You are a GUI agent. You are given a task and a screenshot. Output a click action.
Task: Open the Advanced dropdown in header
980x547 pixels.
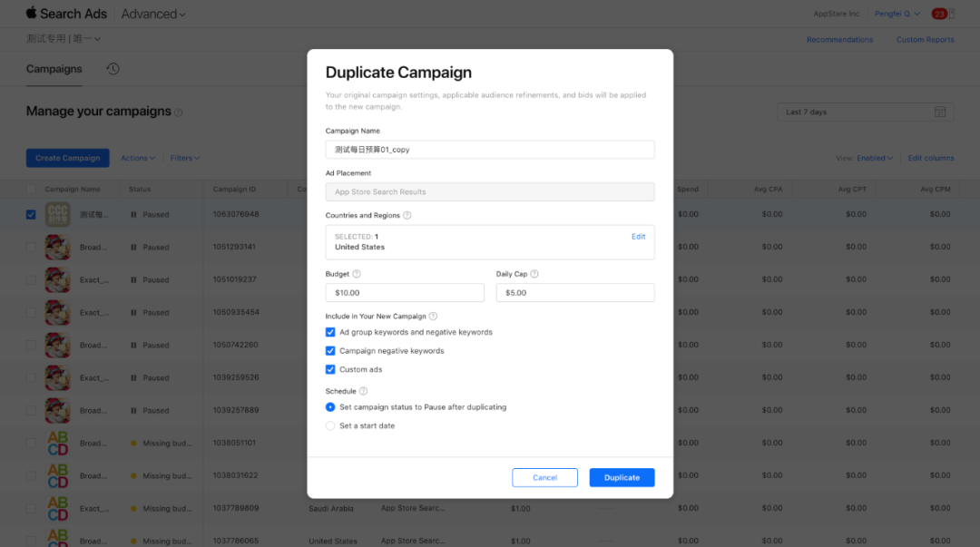click(x=153, y=14)
